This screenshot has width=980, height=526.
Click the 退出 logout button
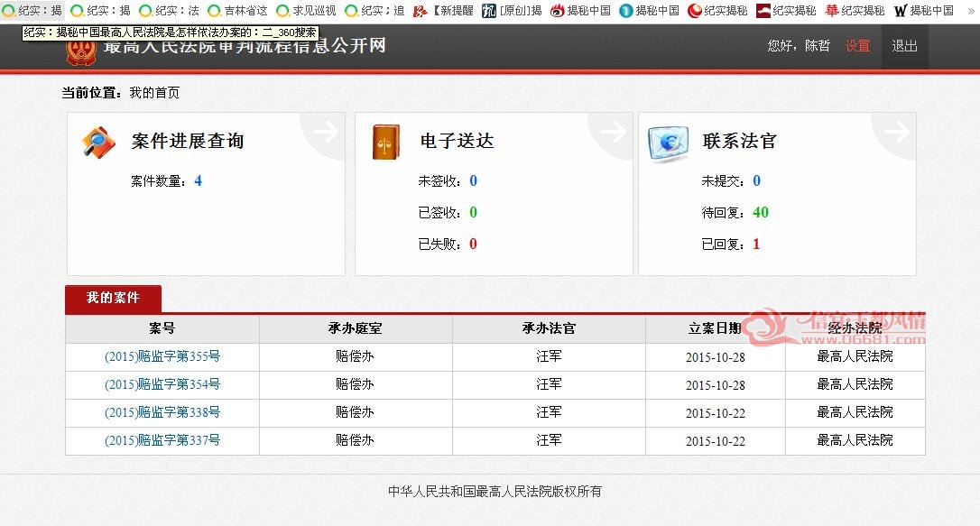[904, 46]
